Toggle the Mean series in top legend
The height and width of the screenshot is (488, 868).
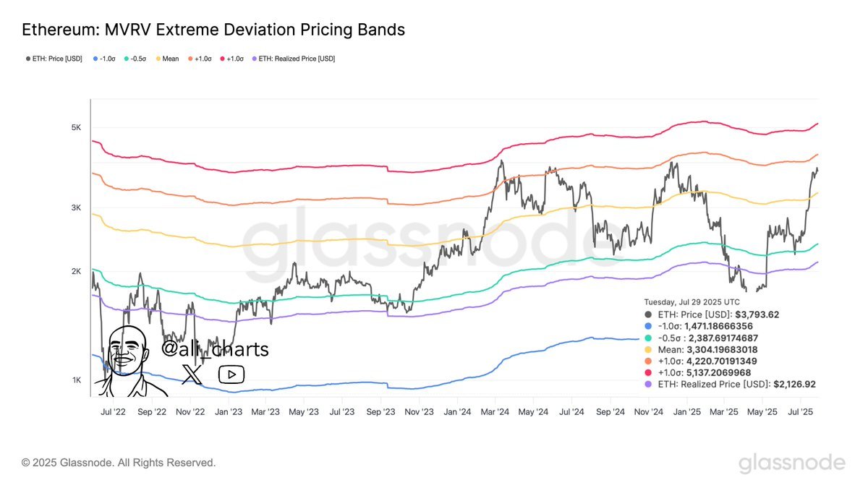click(168, 59)
